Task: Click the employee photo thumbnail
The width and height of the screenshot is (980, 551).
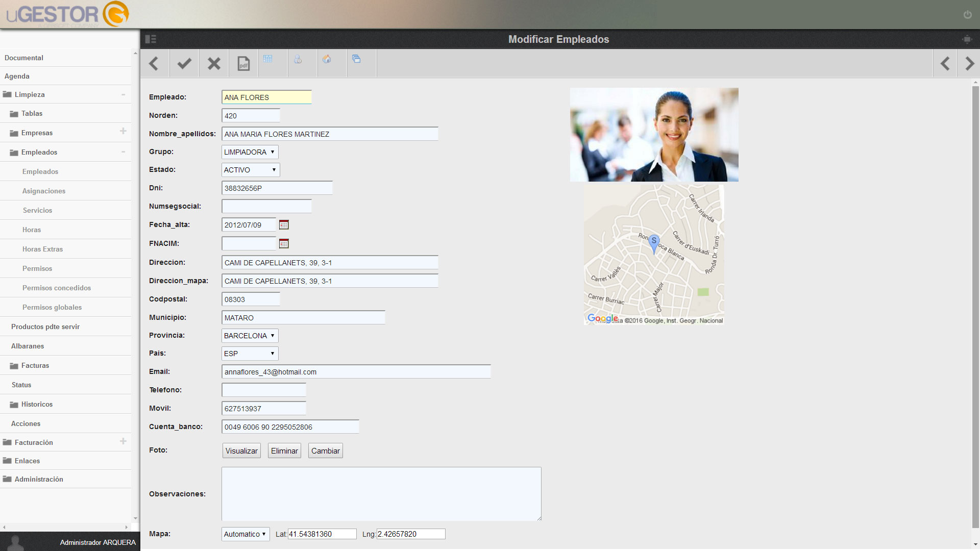Action: click(x=654, y=135)
